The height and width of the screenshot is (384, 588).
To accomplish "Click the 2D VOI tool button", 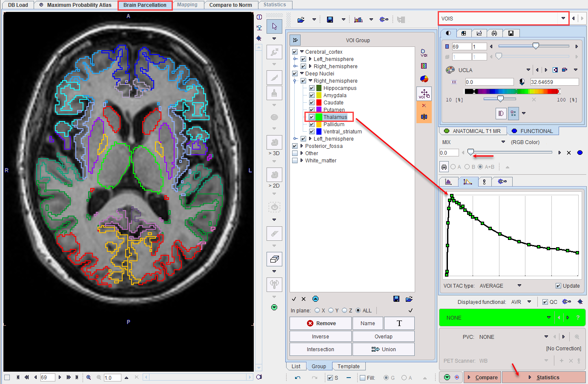I will 274,175.
